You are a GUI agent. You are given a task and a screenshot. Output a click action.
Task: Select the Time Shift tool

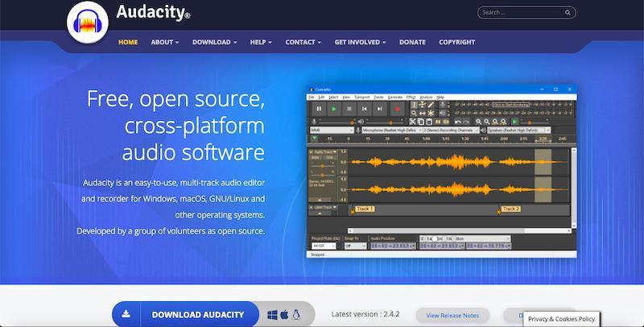[422, 113]
